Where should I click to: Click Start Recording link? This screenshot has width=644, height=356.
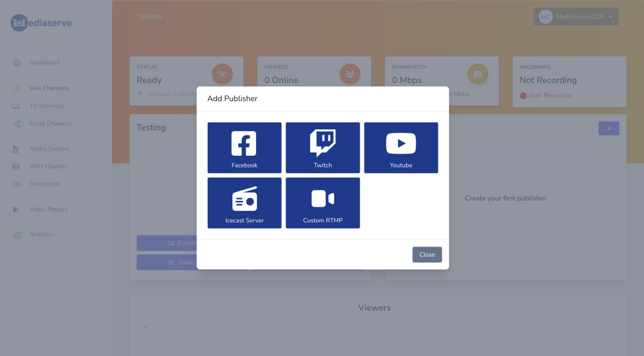(550, 96)
